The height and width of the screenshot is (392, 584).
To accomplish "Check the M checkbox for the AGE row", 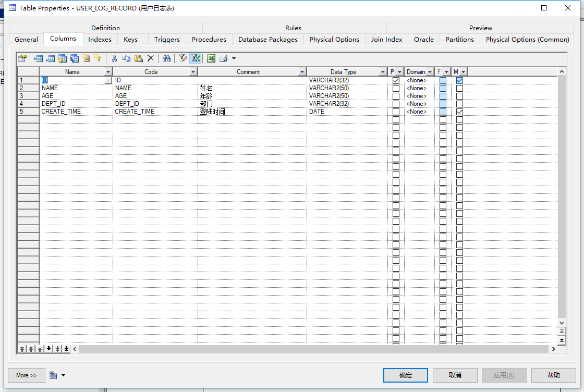I will pos(459,96).
